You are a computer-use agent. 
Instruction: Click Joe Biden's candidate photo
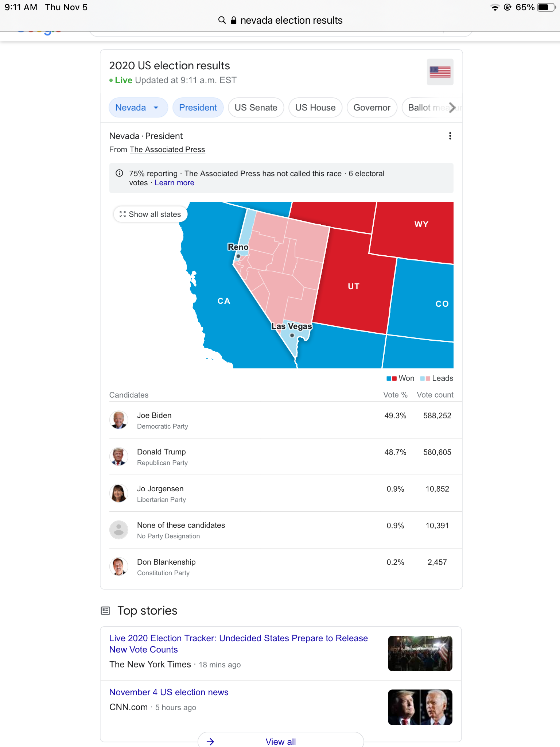point(119,420)
